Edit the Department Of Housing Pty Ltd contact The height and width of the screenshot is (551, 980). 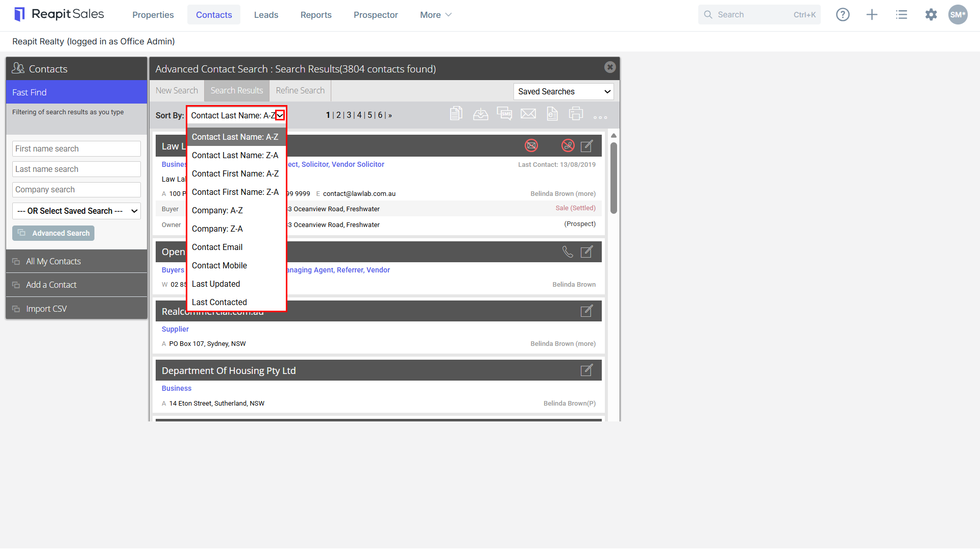(x=587, y=370)
